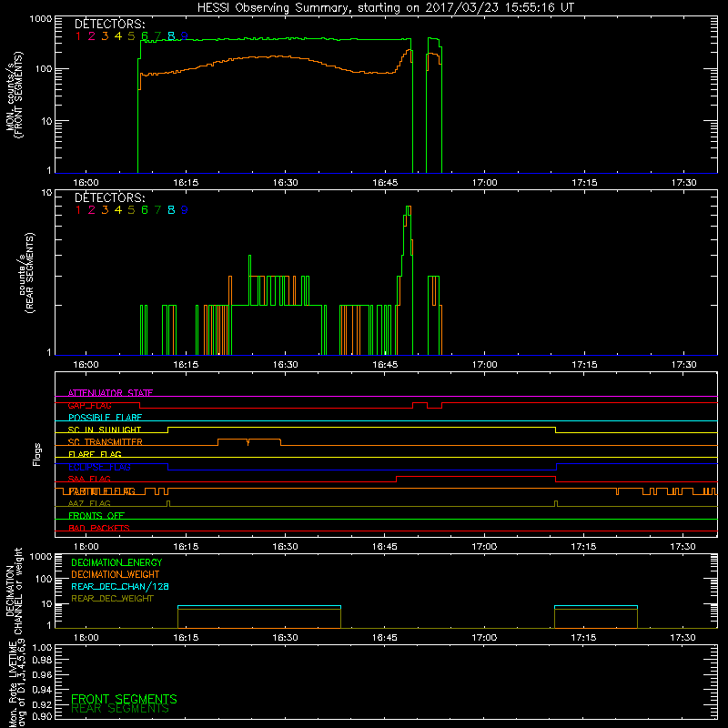
Task: Click the 16:30 tick label under front segments plot
Action: tap(285, 183)
